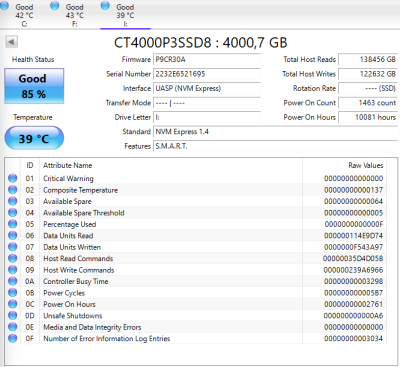Click status icon for Error Information Log Entries
Viewport: 400px width, 367px height.
tap(13, 338)
